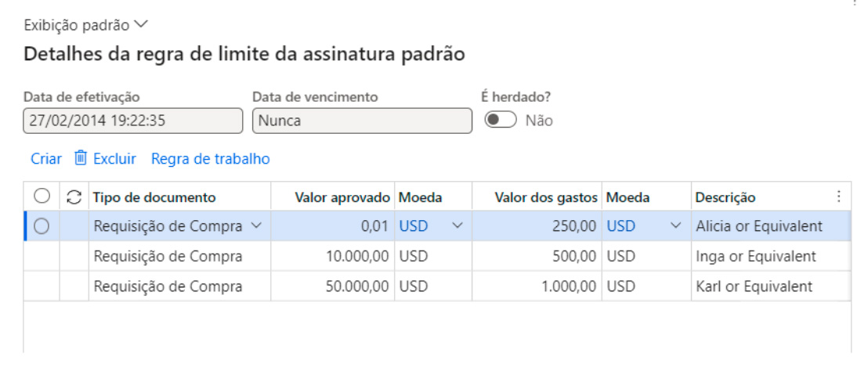This screenshot has height=372, width=868.
Task: Click the 'Descrição' column header
Action: 725,197
